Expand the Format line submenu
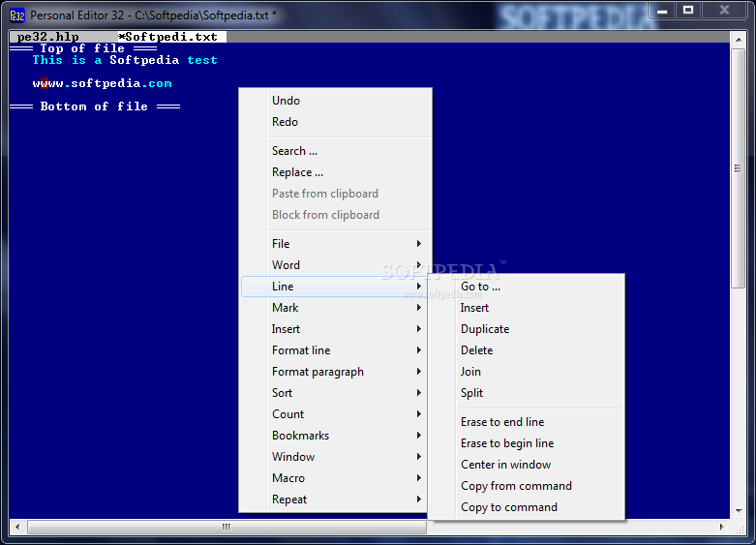756x545 pixels. click(336, 350)
